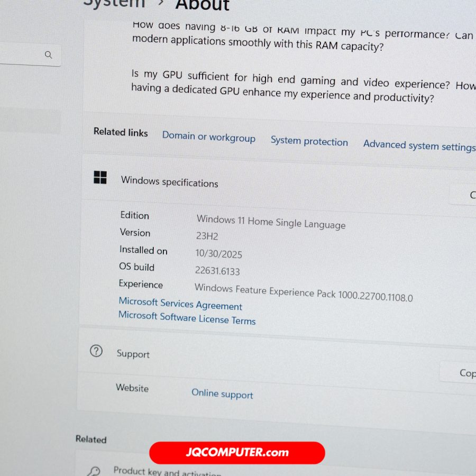Click the key icon for Product key
The width and height of the screenshot is (476, 476).
(94, 471)
